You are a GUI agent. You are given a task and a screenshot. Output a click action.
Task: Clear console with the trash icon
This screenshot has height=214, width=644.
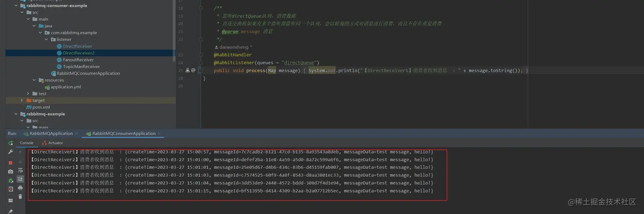[x=20, y=197]
